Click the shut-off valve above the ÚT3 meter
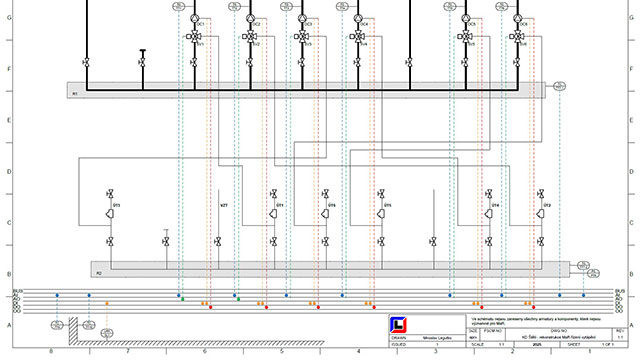 [x=110, y=194]
